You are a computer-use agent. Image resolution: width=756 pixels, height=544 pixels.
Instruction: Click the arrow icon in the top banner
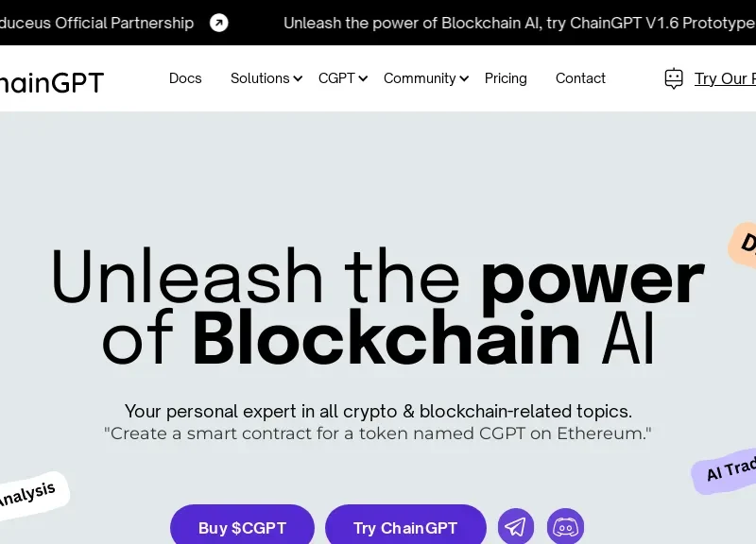219,23
